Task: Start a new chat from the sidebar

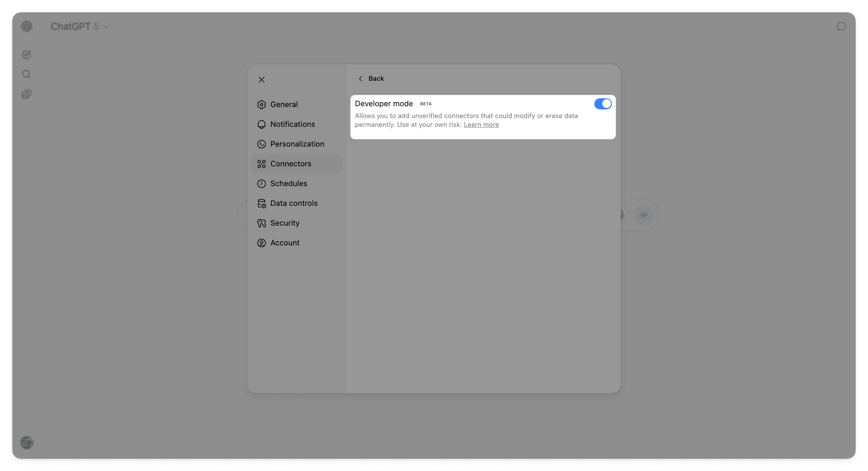Action: (x=26, y=54)
